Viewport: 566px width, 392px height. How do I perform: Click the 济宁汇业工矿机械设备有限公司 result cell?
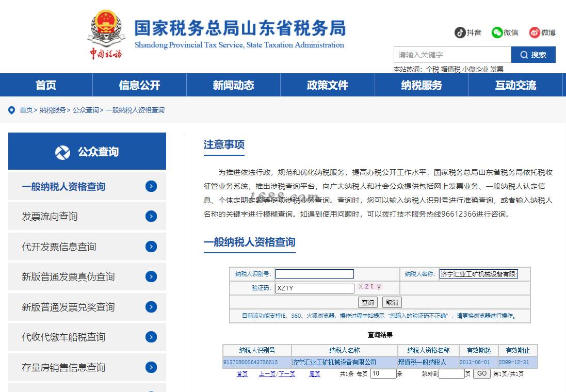click(x=344, y=362)
